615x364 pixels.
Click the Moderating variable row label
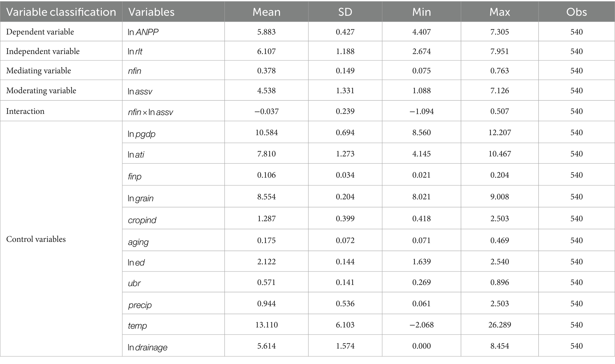[41, 91]
